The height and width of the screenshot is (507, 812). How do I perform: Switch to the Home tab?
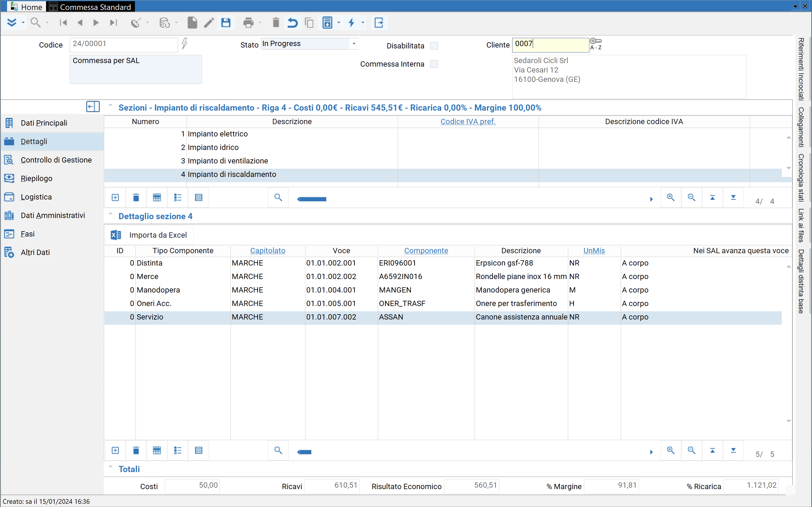click(x=27, y=7)
